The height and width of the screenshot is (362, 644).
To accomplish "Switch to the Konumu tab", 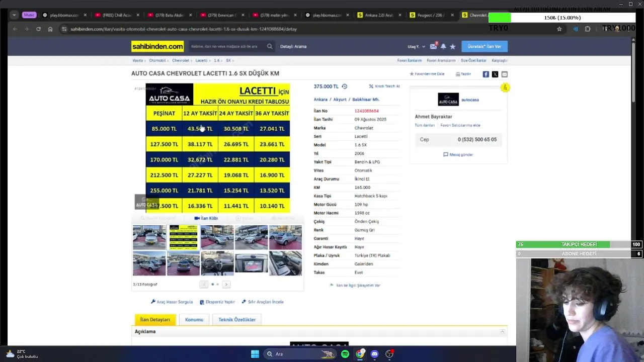I will coord(194,320).
